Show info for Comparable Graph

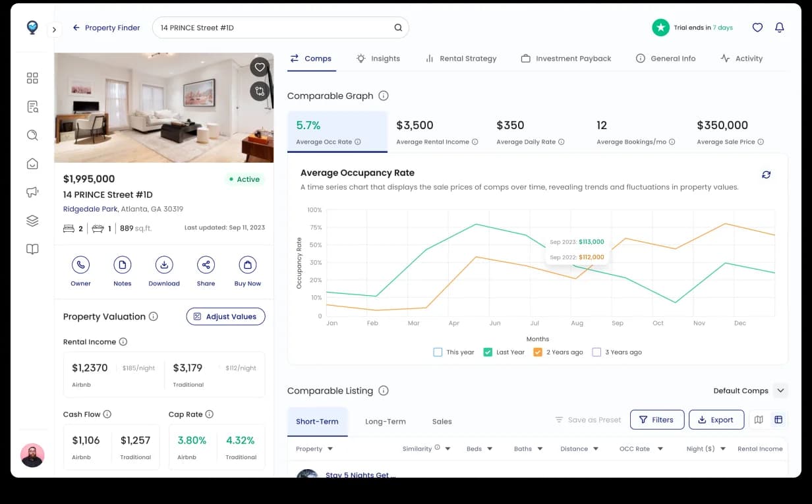tap(384, 96)
